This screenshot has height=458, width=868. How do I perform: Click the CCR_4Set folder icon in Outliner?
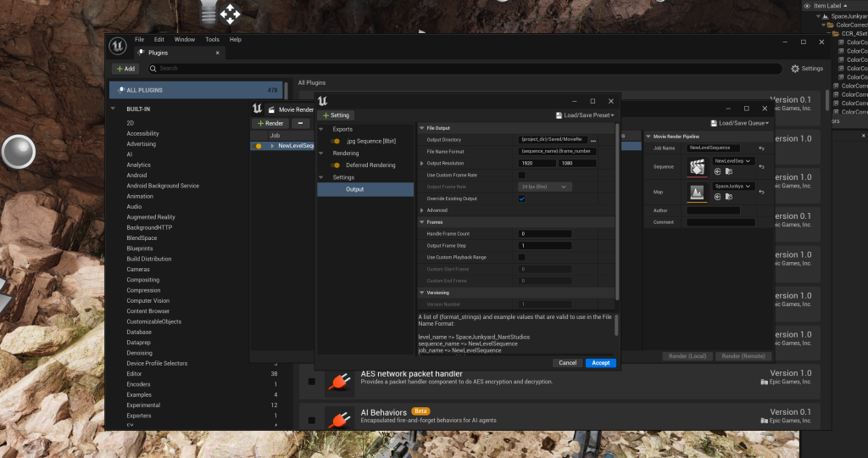pyautogui.click(x=837, y=34)
